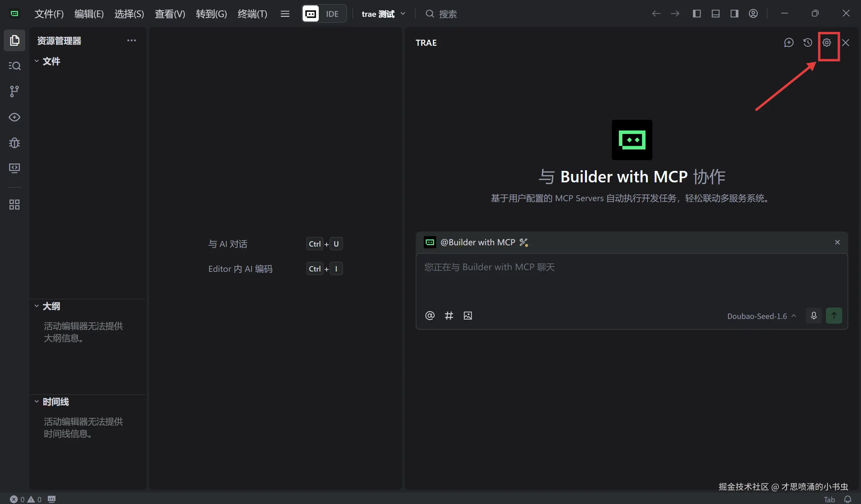Start a new chat in TRAE panel
The image size is (861, 504).
tap(789, 43)
